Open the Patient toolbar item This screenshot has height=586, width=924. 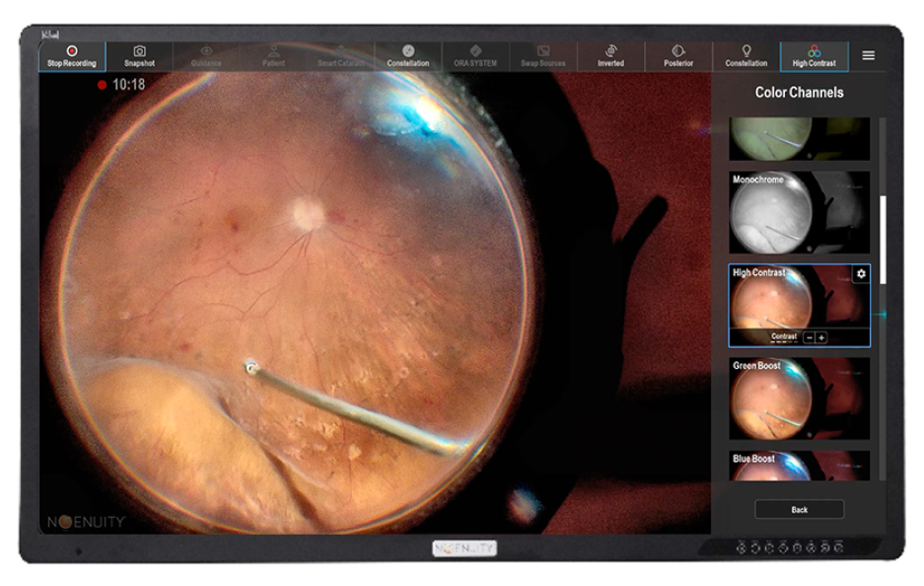point(273,56)
